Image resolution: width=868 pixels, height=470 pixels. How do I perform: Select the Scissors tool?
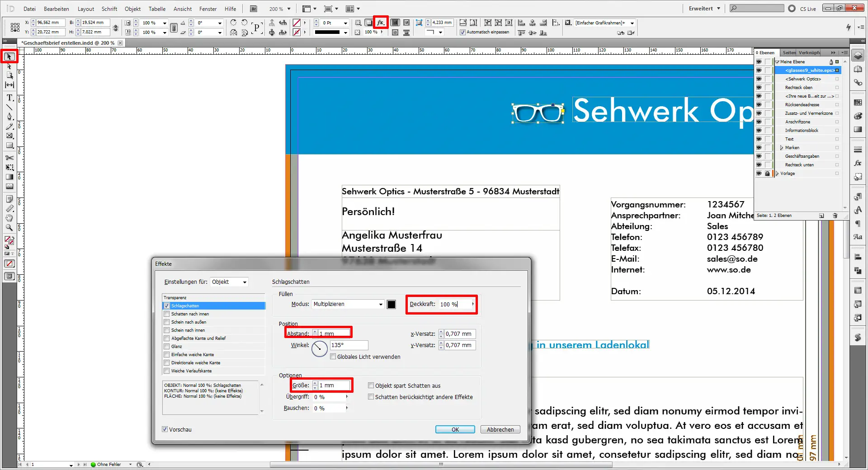pyautogui.click(x=9, y=158)
